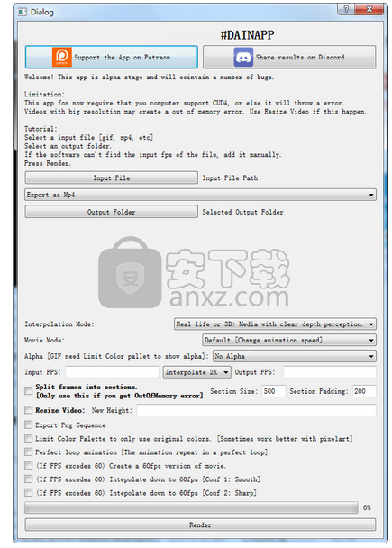
Task: Tick Limit Color Palette checkbox
Action: coord(29,438)
